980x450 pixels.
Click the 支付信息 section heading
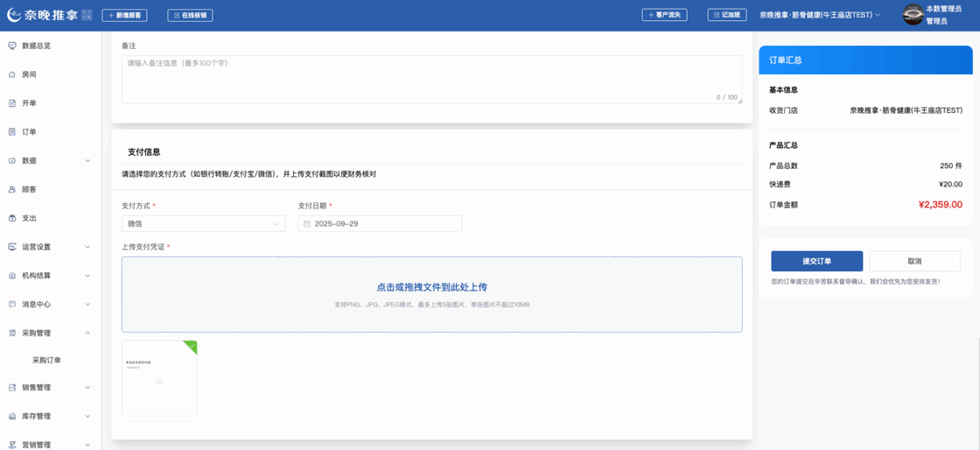click(x=143, y=151)
